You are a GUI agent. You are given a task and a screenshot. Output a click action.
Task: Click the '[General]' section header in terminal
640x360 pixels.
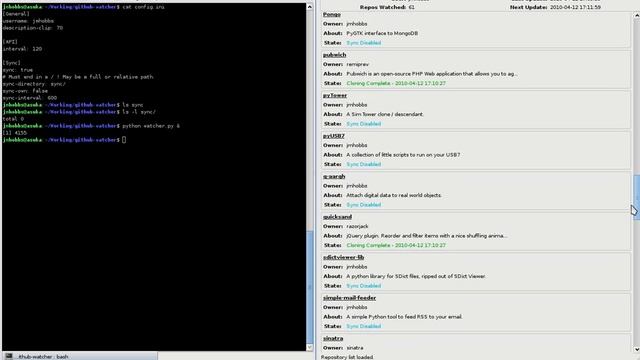pyautogui.click(x=16, y=14)
